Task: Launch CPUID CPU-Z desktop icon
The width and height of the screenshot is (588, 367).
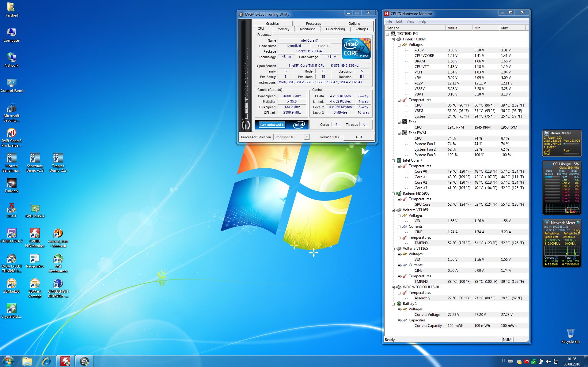Action: pos(11,235)
